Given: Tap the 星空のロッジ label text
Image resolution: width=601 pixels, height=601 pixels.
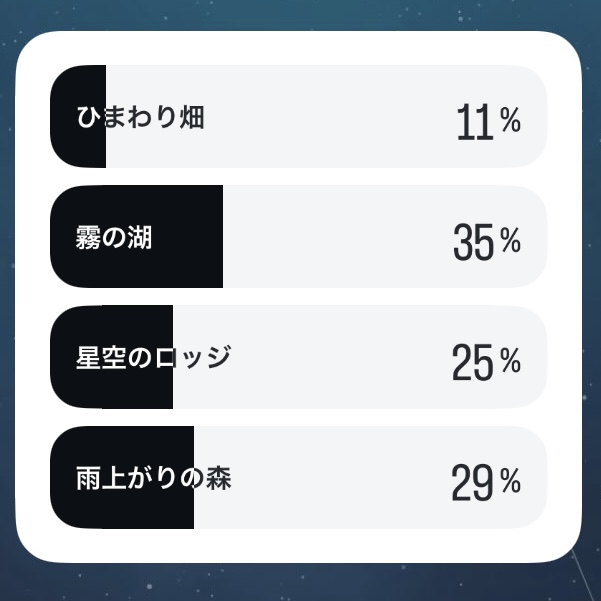Looking at the screenshot, I should pos(153,358).
